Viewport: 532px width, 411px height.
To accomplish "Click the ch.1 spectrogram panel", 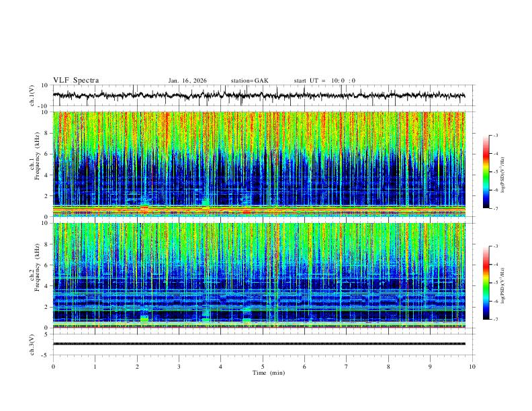I will 259,164.
